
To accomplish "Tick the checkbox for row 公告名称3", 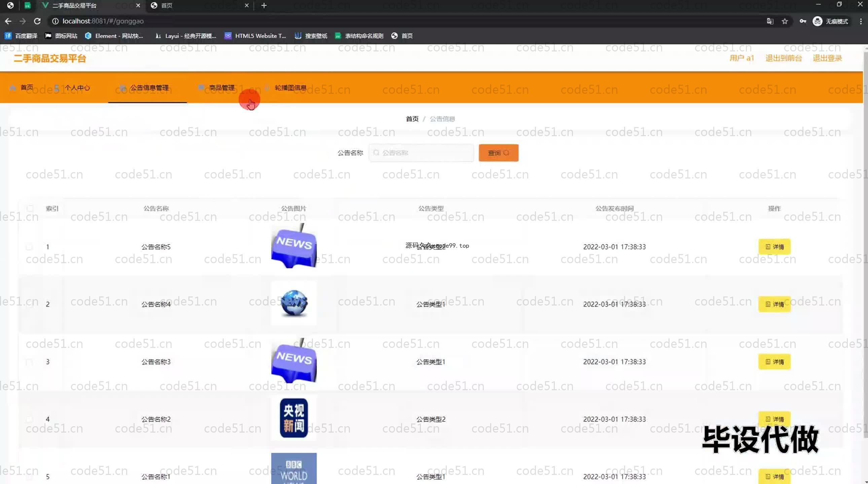I will [30, 362].
